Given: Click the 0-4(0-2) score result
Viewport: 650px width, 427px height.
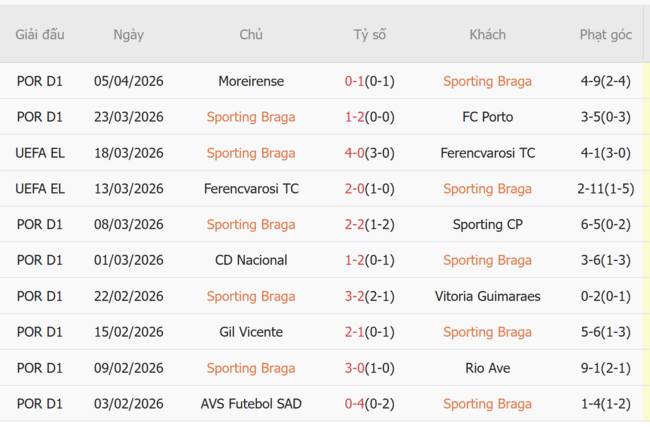Looking at the screenshot, I should [369, 404].
